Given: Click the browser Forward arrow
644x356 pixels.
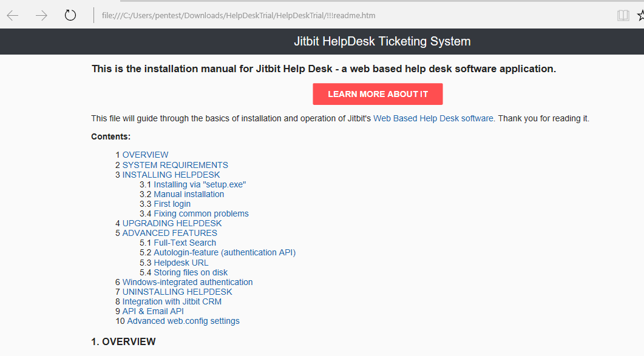Looking at the screenshot, I should [x=41, y=15].
